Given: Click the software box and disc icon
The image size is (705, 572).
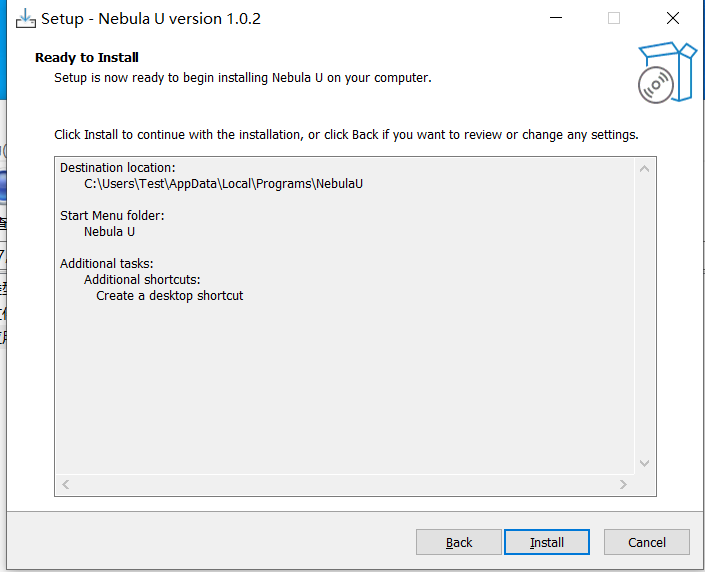Looking at the screenshot, I should point(667,72).
